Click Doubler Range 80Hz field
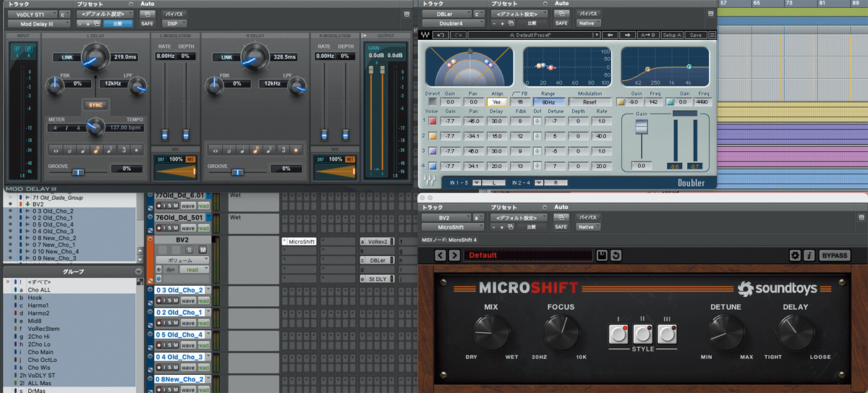868x393 pixels. [549, 102]
